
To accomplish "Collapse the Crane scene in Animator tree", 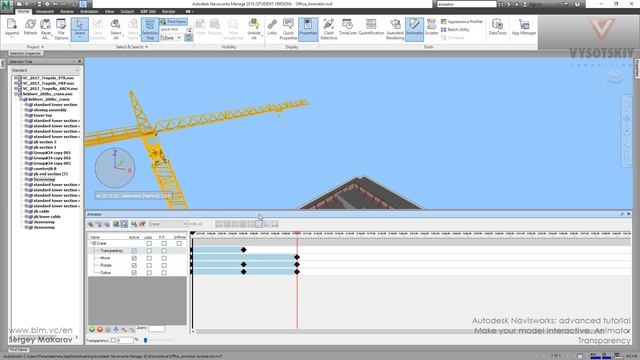I will (x=94, y=243).
